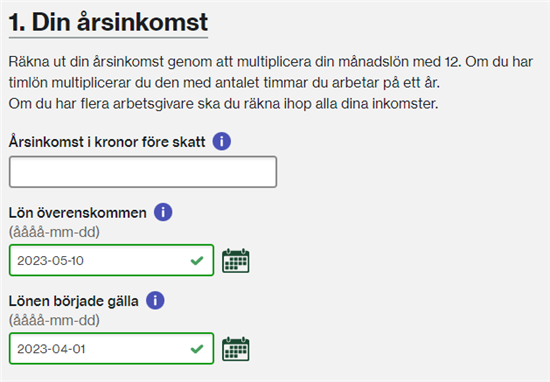Image resolution: width=550 pixels, height=382 pixels.
Task: Show info tooltip for Lönen började gälla
Action: tap(155, 301)
